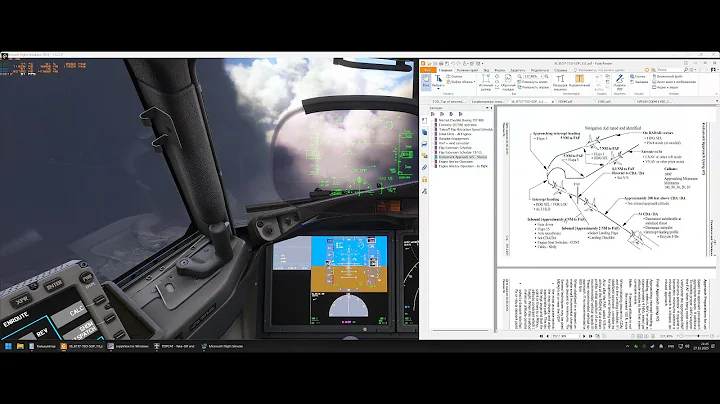Viewport: 720px width, 404px height.
Task: Switch to Microsoft Flight Simulator taskbar item
Action: click(222, 346)
